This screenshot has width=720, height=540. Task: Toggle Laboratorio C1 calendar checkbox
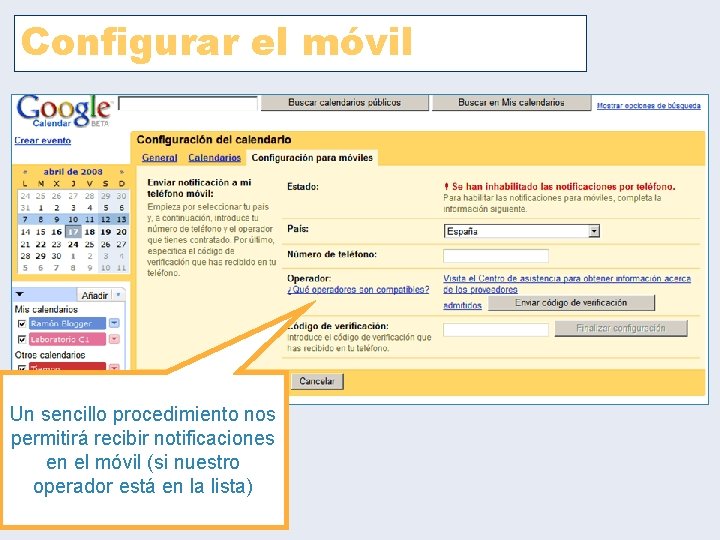22,339
